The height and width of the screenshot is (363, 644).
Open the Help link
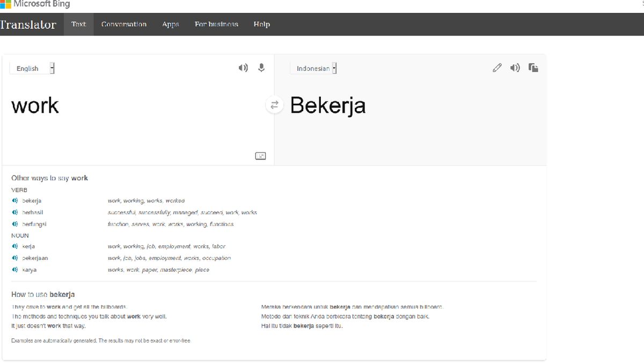[261, 24]
